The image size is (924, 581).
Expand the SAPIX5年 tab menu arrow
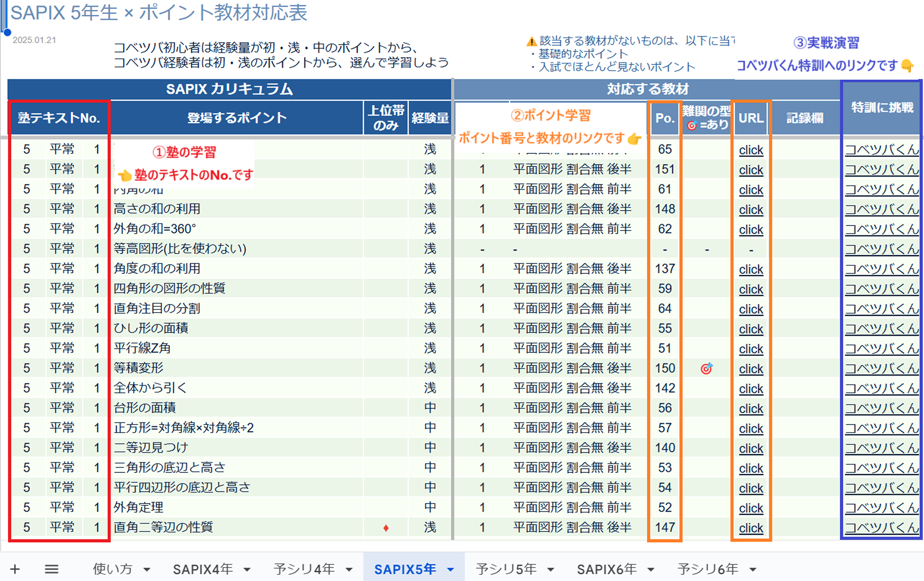pyautogui.click(x=450, y=570)
